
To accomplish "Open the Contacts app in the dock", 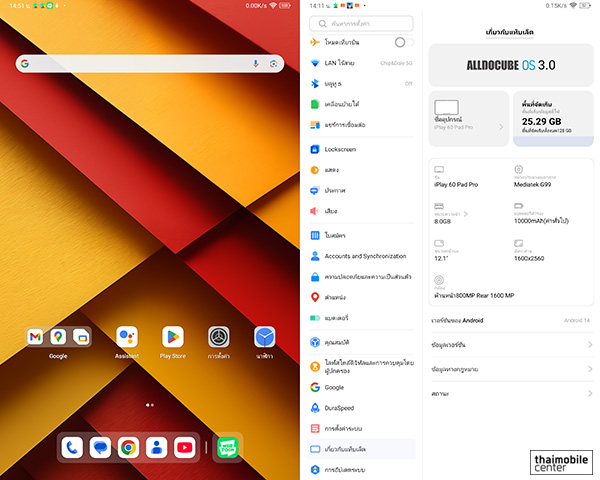I will (157, 447).
